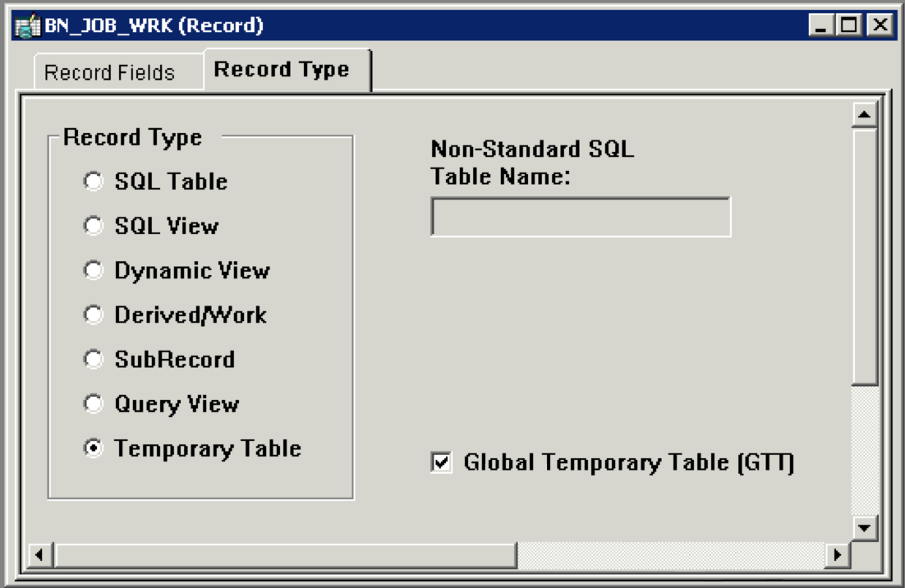Image resolution: width=905 pixels, height=588 pixels.
Task: Disable the Global Temporary Table (GTT) checkbox
Action: point(440,463)
